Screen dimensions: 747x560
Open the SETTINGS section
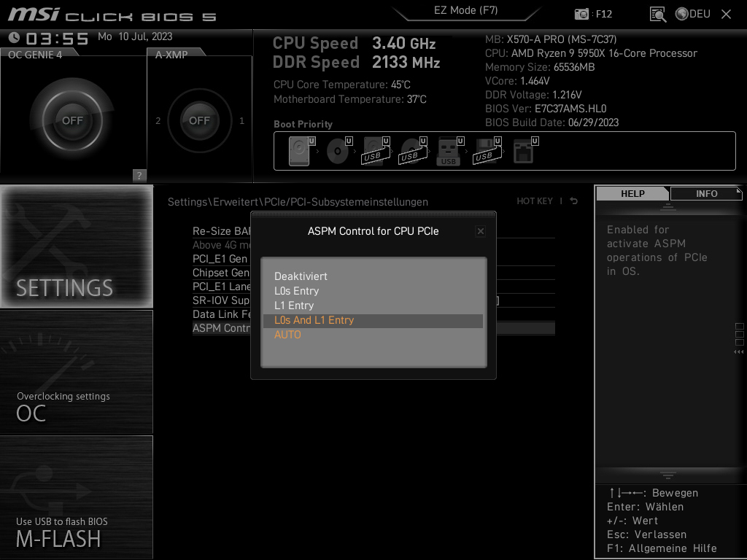(76, 246)
